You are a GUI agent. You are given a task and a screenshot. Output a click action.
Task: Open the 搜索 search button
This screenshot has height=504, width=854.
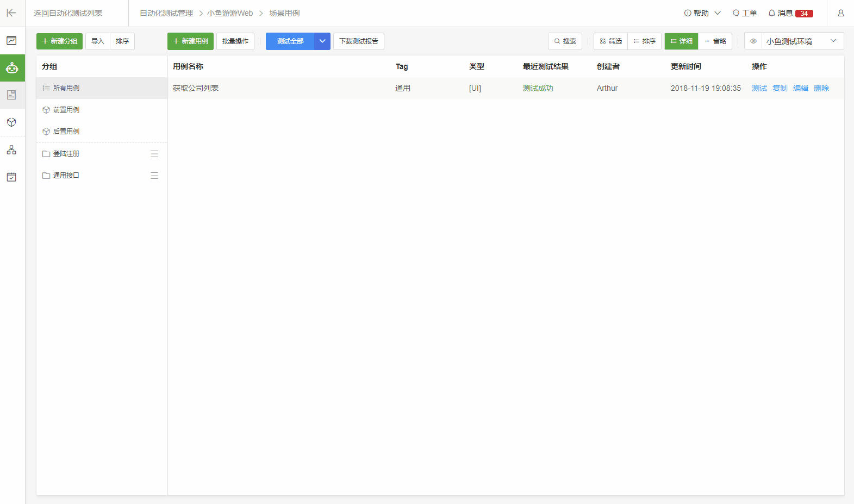tap(565, 41)
